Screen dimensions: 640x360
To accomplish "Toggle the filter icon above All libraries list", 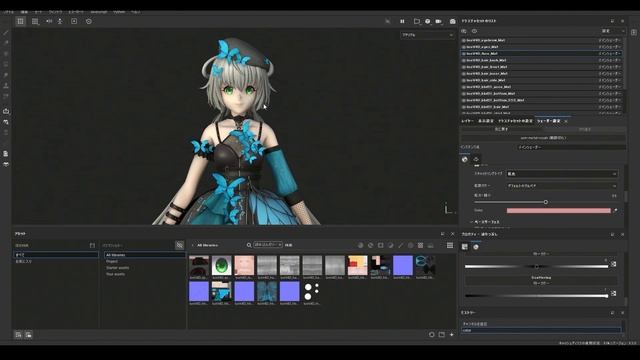I will click(180, 245).
